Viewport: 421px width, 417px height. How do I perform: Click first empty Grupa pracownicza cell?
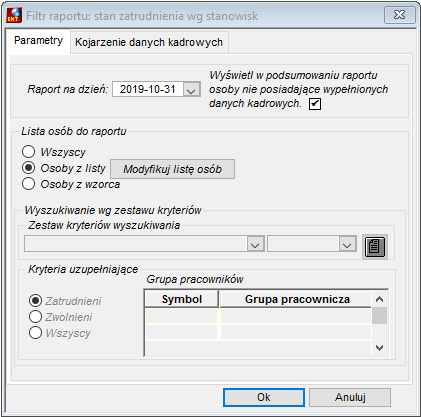coord(296,316)
